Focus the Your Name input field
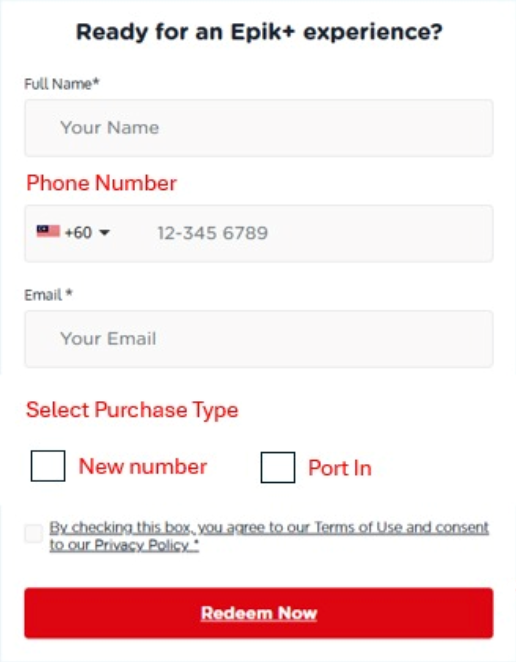This screenshot has height=662, width=517. click(x=259, y=128)
